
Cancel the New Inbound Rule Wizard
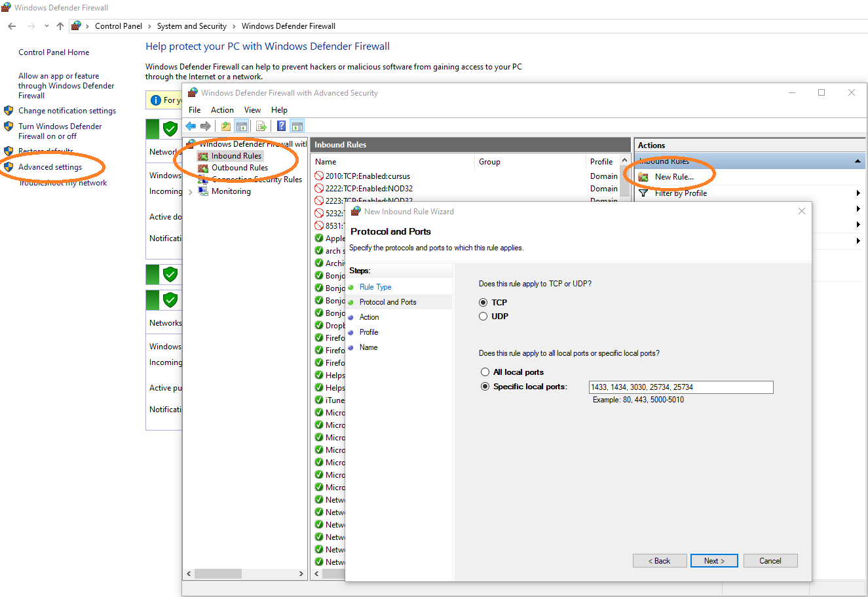(770, 561)
